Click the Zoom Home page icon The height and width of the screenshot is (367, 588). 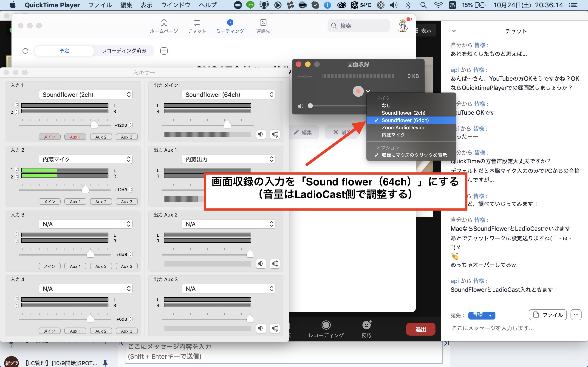tap(164, 23)
